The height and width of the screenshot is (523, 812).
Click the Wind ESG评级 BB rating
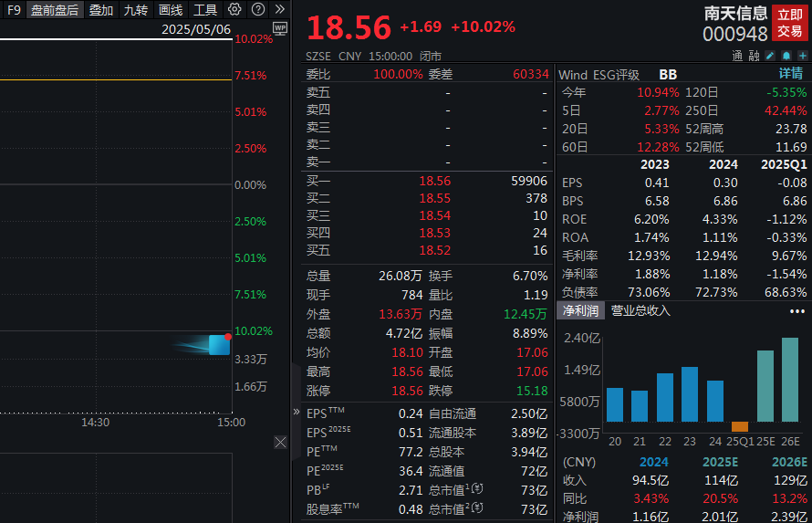(x=668, y=75)
